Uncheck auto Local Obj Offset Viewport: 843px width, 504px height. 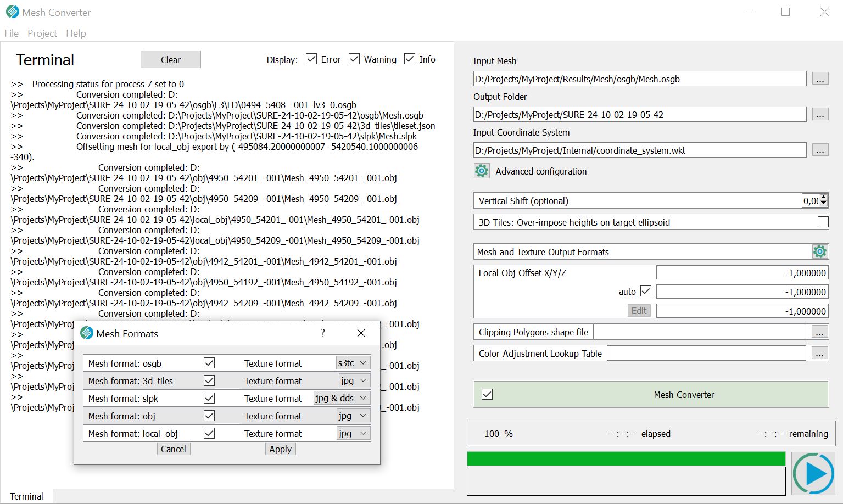pos(646,291)
